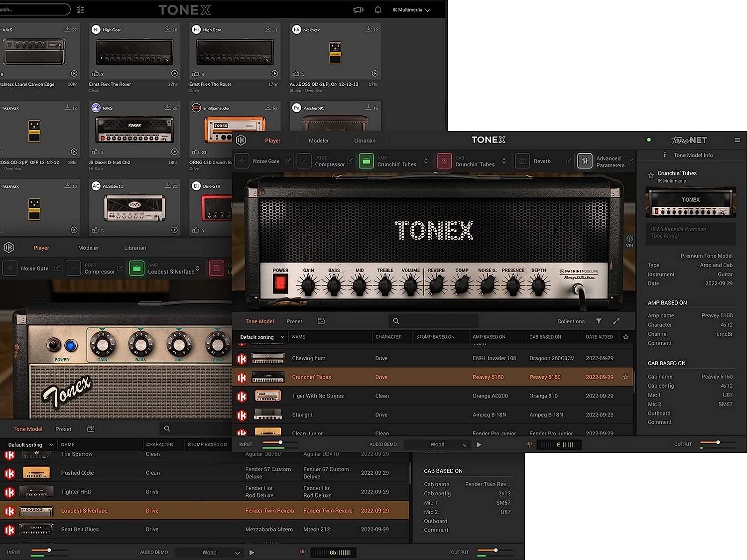This screenshot has height=560, width=747.
Task: Open AMP Loudest Silverface selector arrows
Action: coord(198,268)
